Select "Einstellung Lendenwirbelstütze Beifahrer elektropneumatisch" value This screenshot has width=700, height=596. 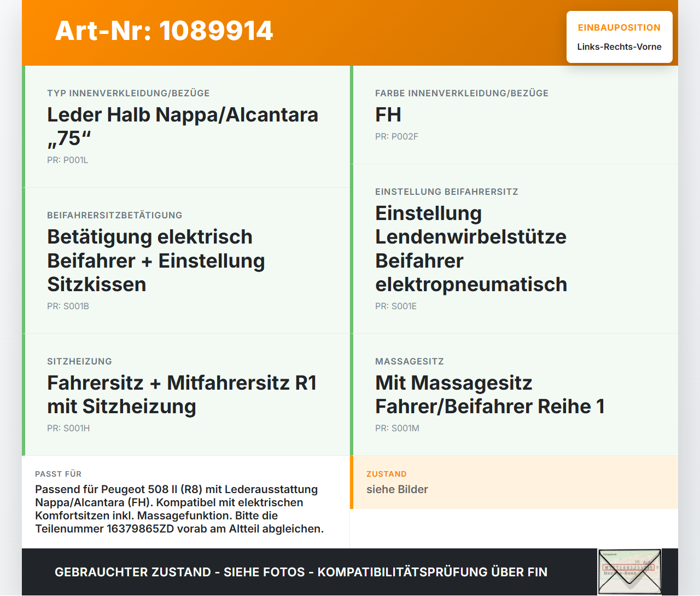[x=471, y=248]
